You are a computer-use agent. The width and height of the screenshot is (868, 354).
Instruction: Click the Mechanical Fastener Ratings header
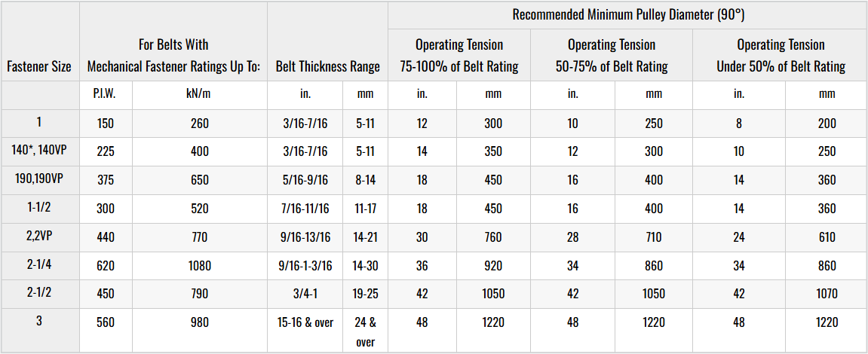(173, 55)
